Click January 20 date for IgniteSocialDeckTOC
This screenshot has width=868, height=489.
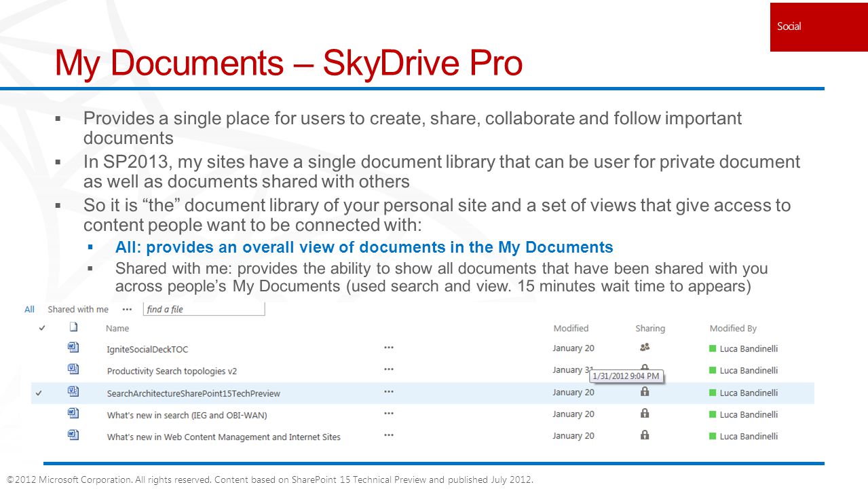tap(573, 348)
